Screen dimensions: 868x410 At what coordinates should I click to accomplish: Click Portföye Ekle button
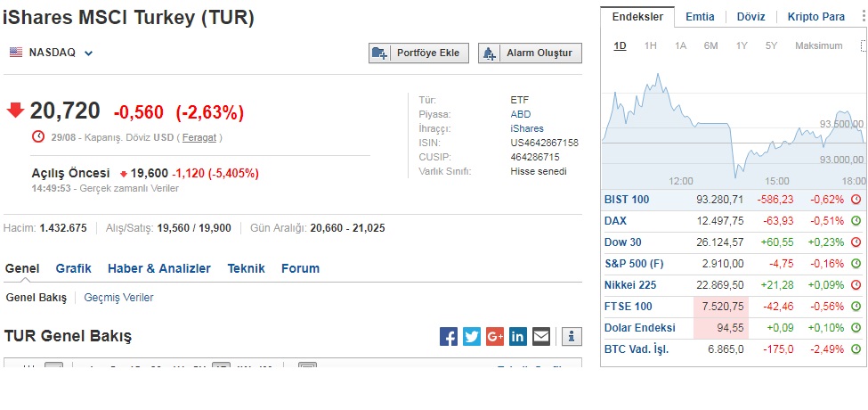click(x=418, y=53)
